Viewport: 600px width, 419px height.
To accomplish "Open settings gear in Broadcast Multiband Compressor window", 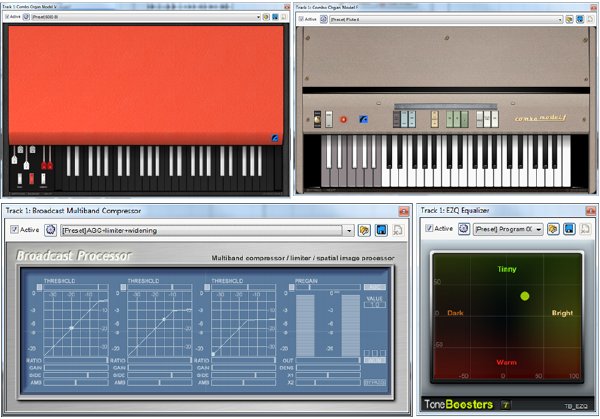I will coord(51,230).
